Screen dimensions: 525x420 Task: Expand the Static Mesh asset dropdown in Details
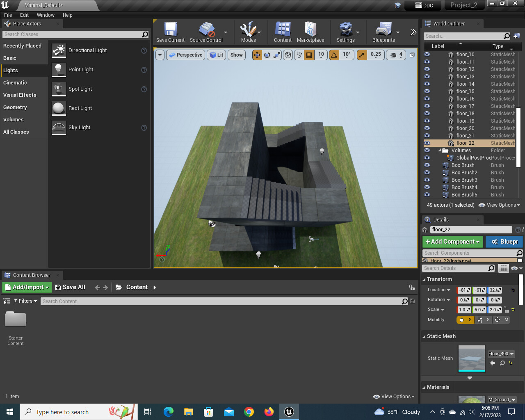click(x=512, y=354)
